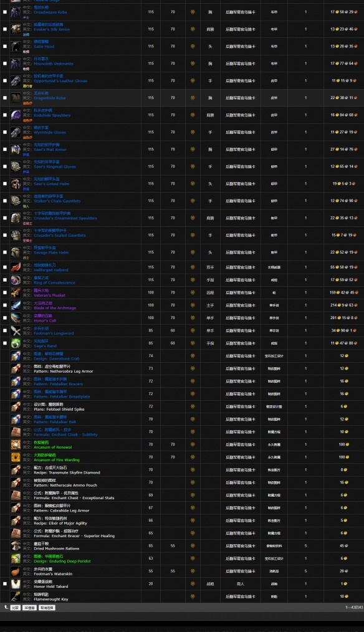Open Pattern: Netherscale Ammo Pouch link
The image size is (364, 632).
pyautogui.click(x=65, y=486)
